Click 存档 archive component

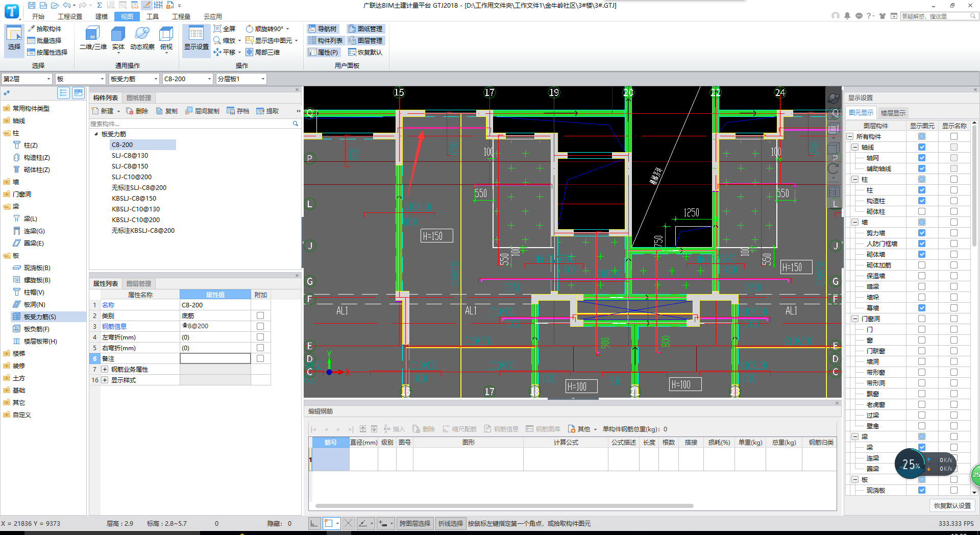[238, 111]
